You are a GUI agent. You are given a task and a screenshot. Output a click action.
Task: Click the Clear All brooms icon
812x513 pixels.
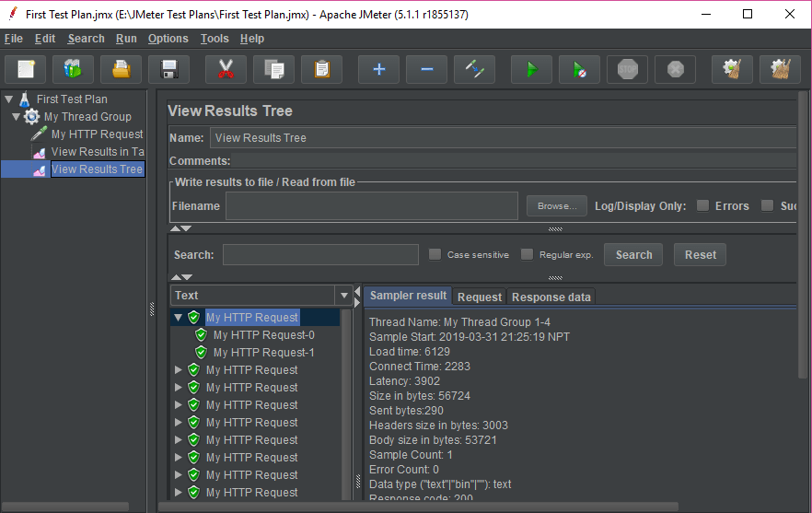780,69
